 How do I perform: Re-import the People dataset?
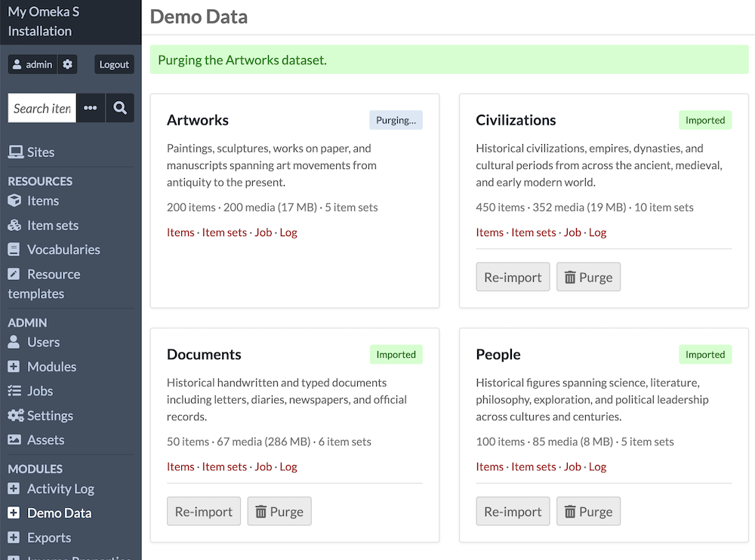pos(513,512)
